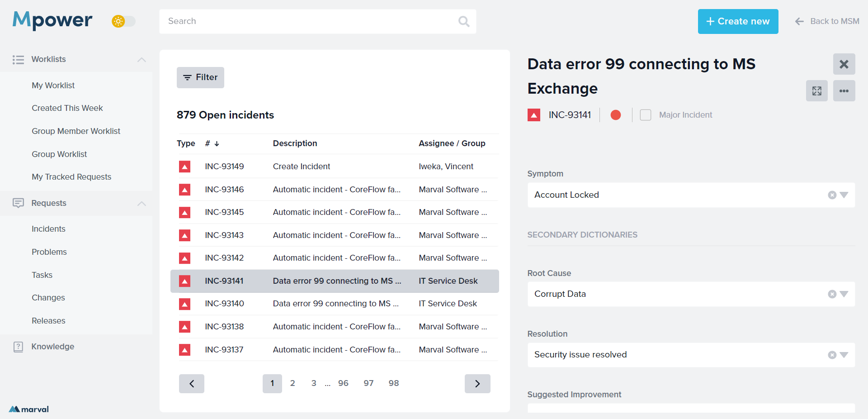Open the Root Cause dropdown showing Corrupt Data
Image resolution: width=868 pixels, height=419 pixels.
pos(844,294)
